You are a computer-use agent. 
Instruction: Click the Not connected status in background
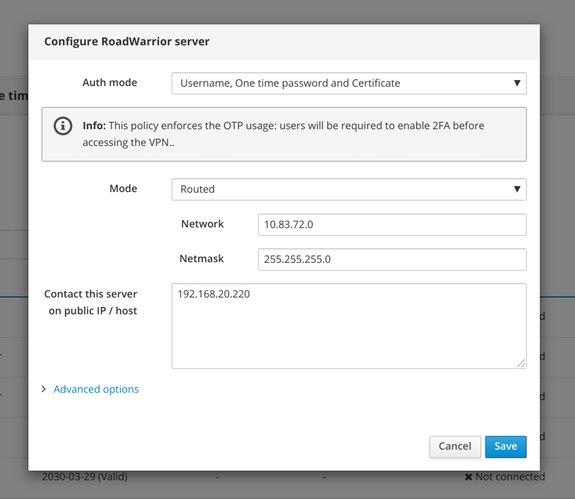click(505, 477)
